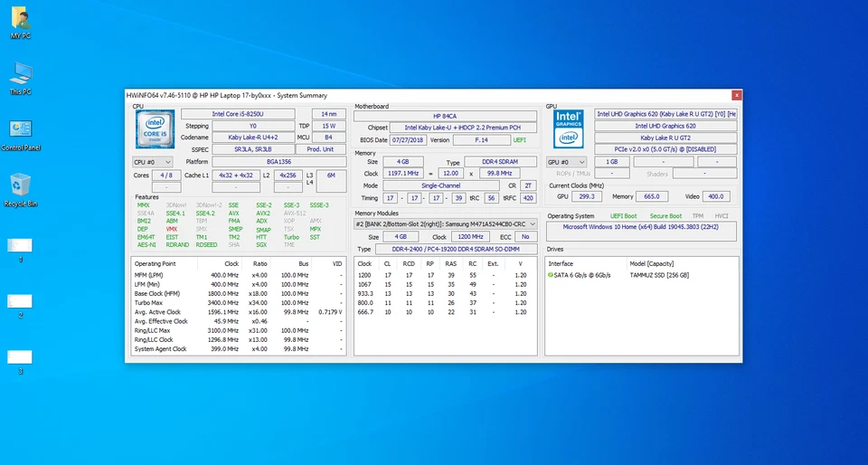
Task: Click the Kaby Lake R U GT2 GPU codename field
Action: [x=665, y=138]
